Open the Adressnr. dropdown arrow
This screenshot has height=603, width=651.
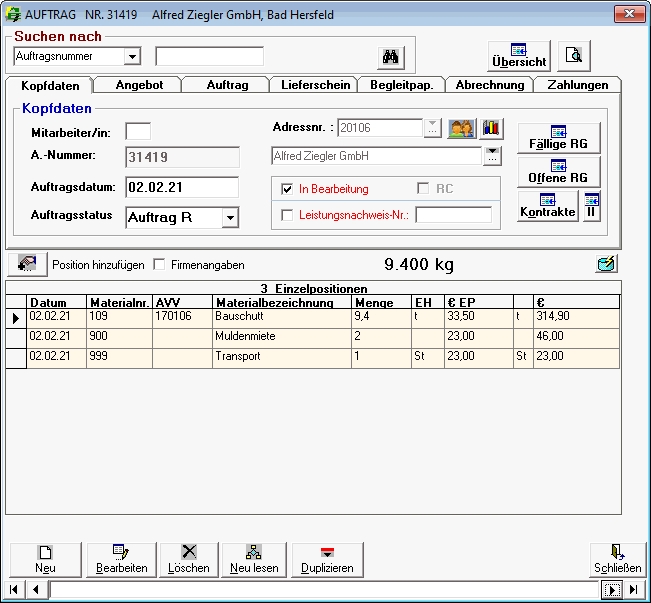(432, 128)
